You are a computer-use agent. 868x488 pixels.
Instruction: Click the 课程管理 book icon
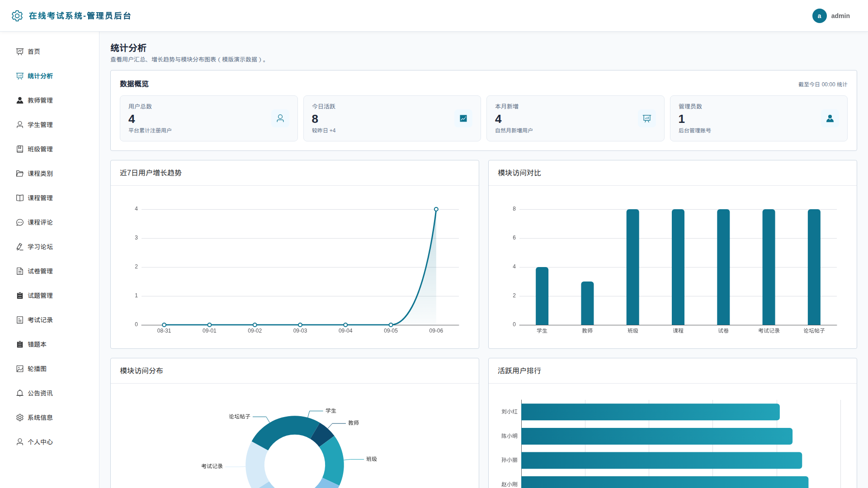pyautogui.click(x=20, y=198)
